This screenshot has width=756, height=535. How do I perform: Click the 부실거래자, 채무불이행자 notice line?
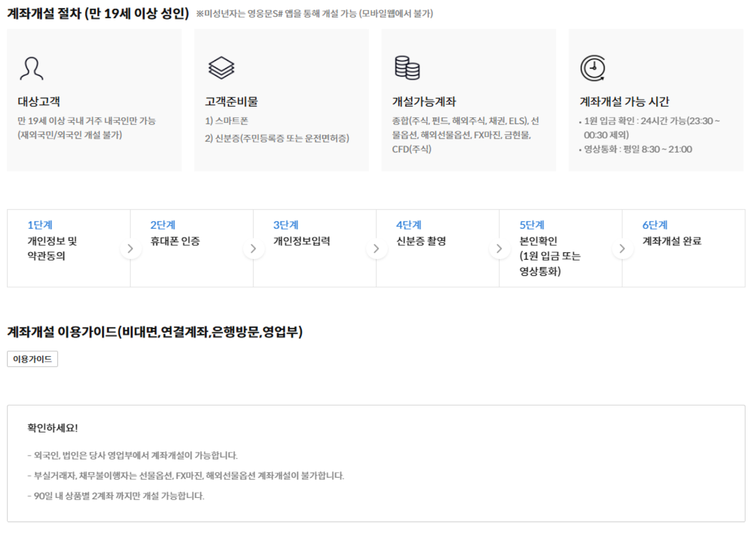186,476
